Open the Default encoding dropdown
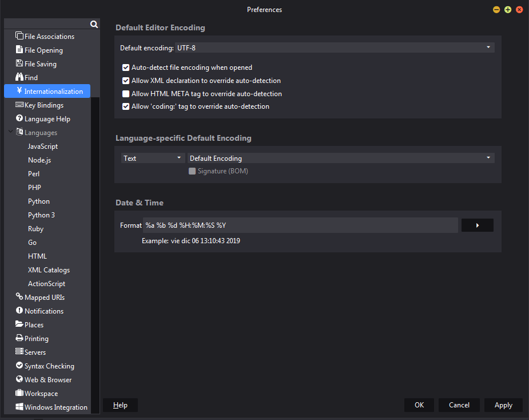This screenshot has height=420, width=529. pos(487,47)
